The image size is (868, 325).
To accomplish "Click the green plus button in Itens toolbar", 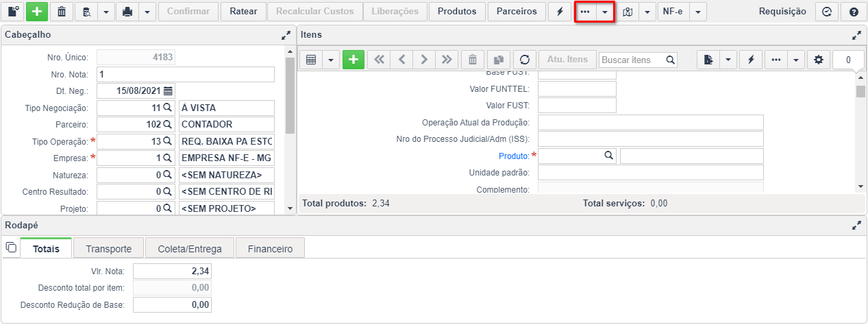I will pyautogui.click(x=353, y=60).
